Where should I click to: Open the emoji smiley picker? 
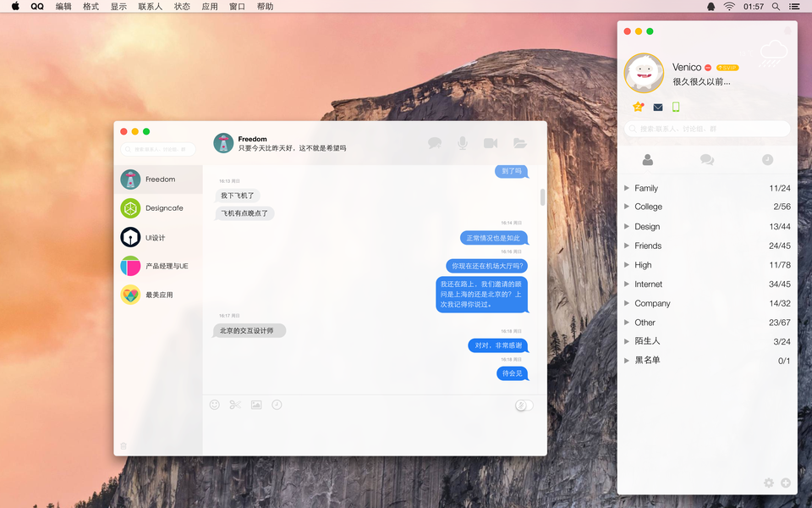coord(214,405)
